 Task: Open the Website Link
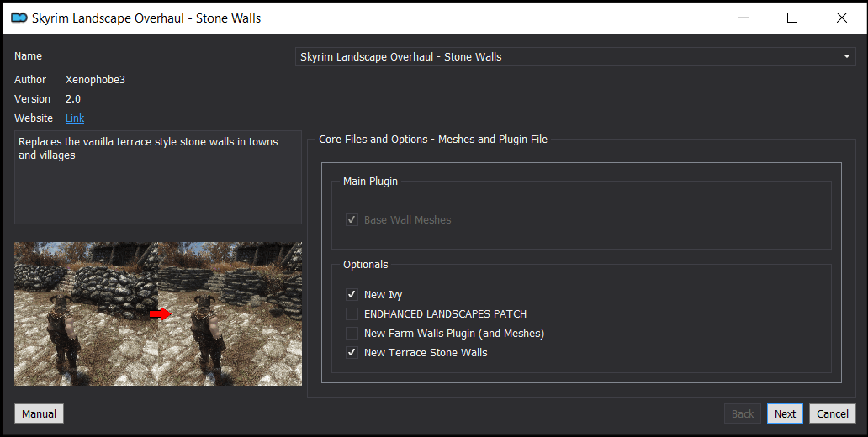[75, 118]
